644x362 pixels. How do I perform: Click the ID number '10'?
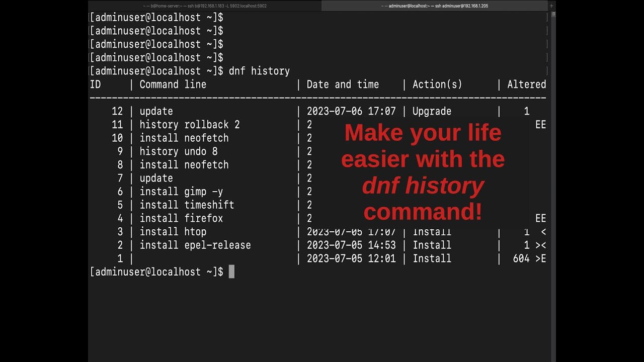[117, 138]
